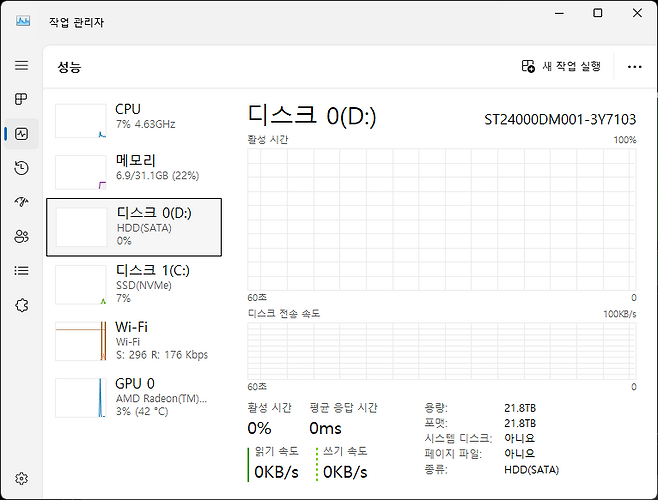Screen dimensions: 658x500
Task: Click the 디스크 전송 속도 graph
Action: coord(441,350)
